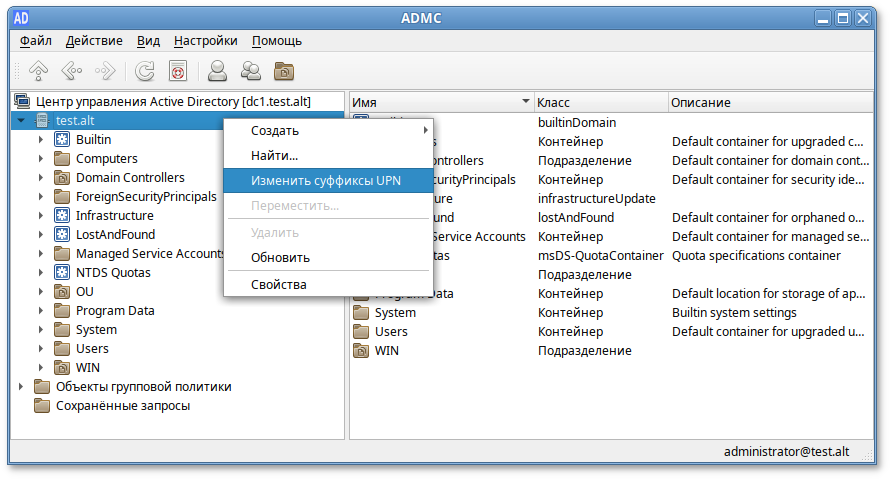Click the infrastructureUpdate class cell
Image resolution: width=890 pixels, height=479 pixels.
pyautogui.click(x=597, y=199)
